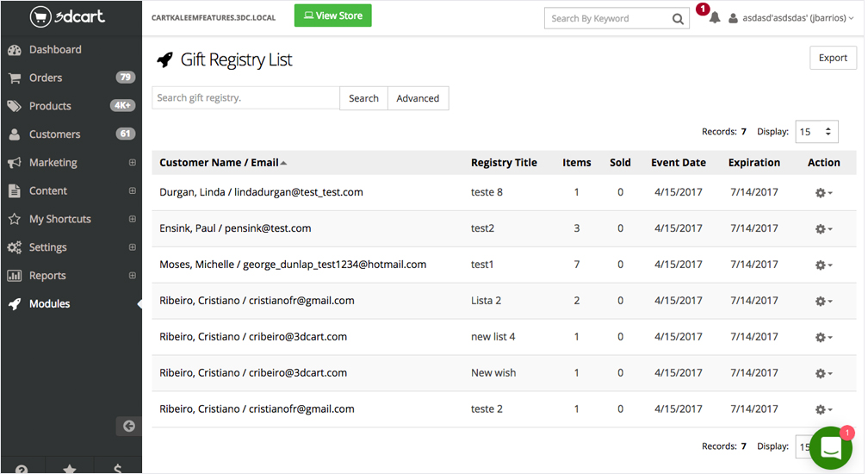This screenshot has height=474, width=868.
Task: Click the 3dcart logo
Action: click(67, 17)
